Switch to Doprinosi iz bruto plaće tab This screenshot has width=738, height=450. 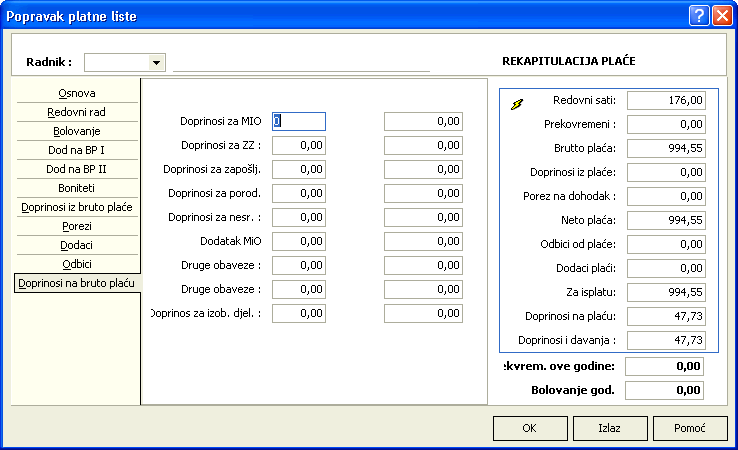77,207
